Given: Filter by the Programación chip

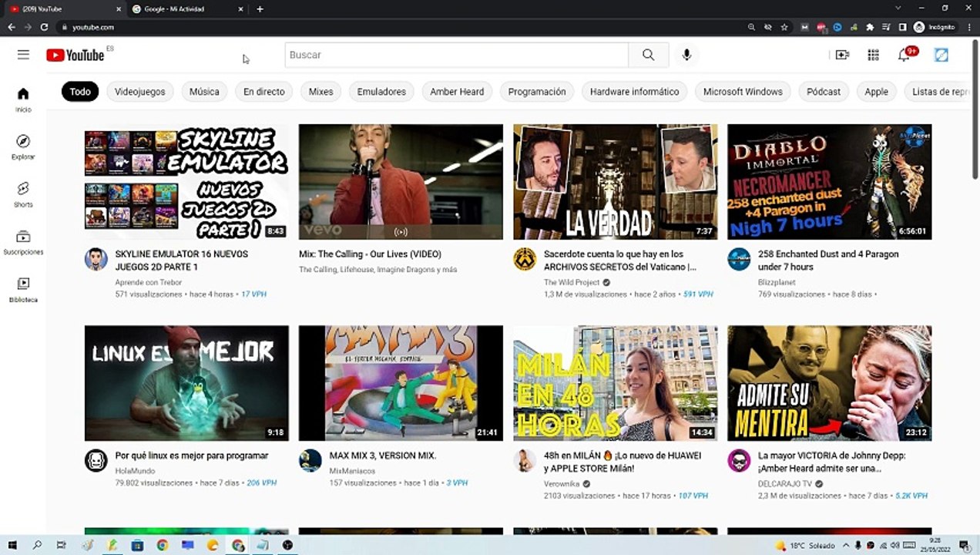Looking at the screenshot, I should [x=537, y=92].
